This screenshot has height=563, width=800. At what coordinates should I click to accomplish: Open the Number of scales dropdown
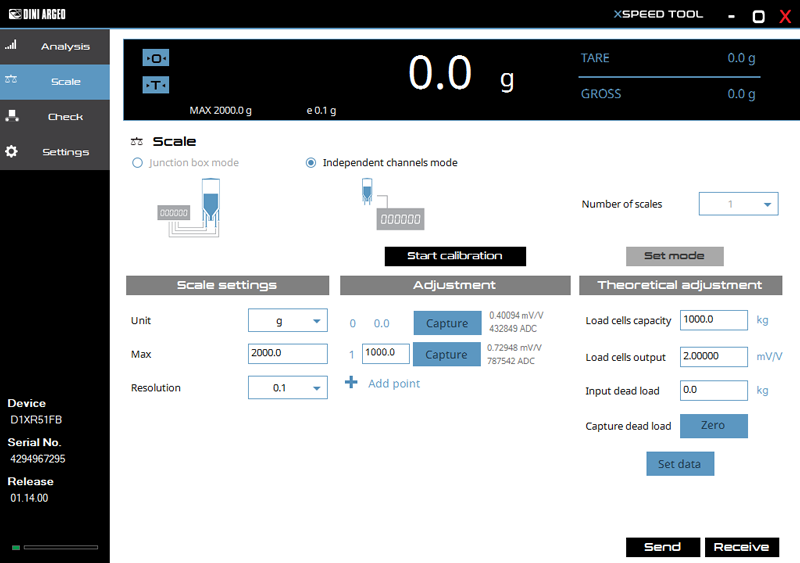[738, 204]
